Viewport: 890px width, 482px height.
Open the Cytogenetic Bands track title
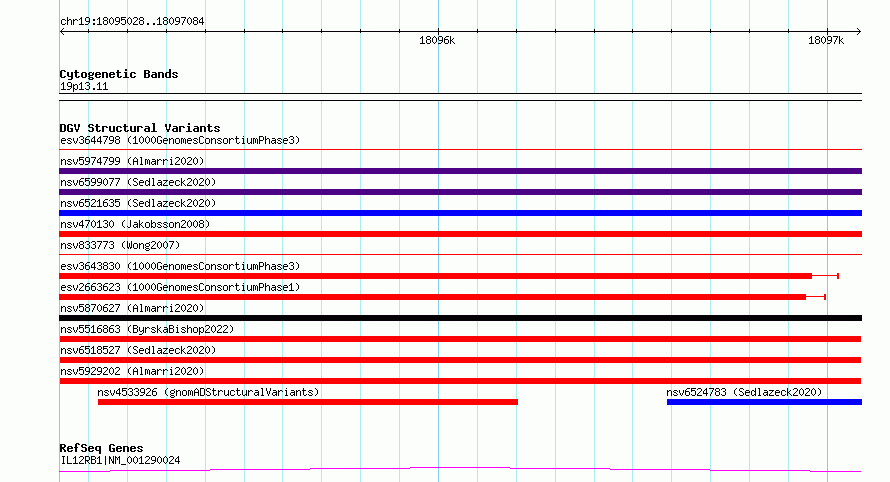pos(119,74)
